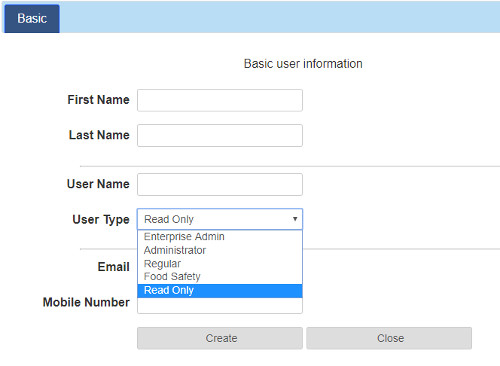
Task: Open the User Type dropdown
Action: point(220,219)
